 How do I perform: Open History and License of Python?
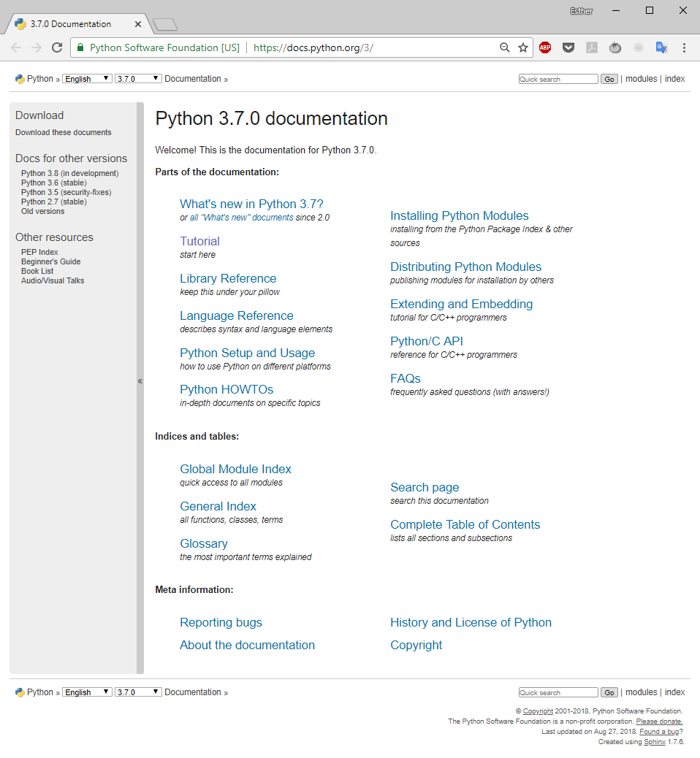pos(471,622)
